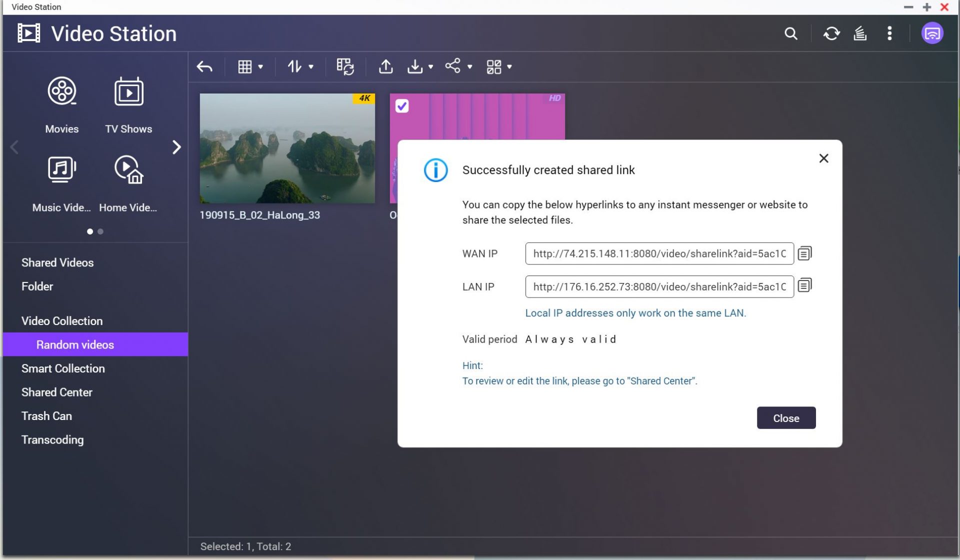
Task: Click the multi-select squares icon
Action: pos(493,66)
